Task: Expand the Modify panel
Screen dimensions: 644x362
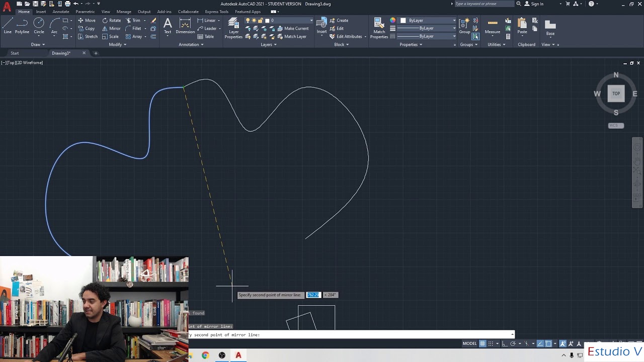Action: (x=117, y=44)
